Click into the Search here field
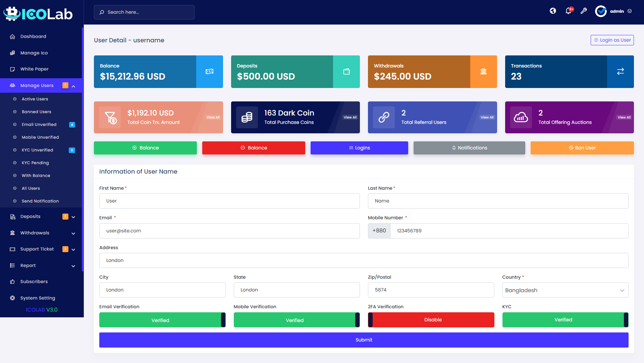Image resolution: width=644 pixels, height=363 pixels. click(x=144, y=12)
